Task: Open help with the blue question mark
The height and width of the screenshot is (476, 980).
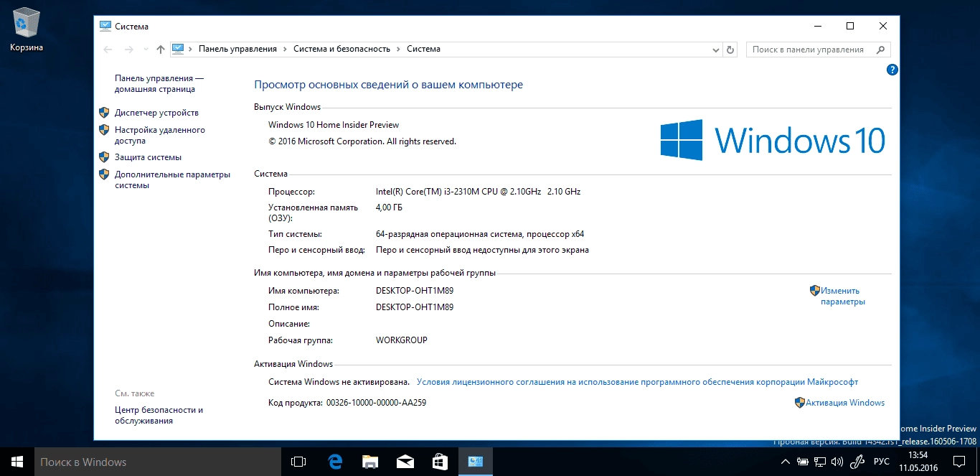Action: pyautogui.click(x=892, y=70)
